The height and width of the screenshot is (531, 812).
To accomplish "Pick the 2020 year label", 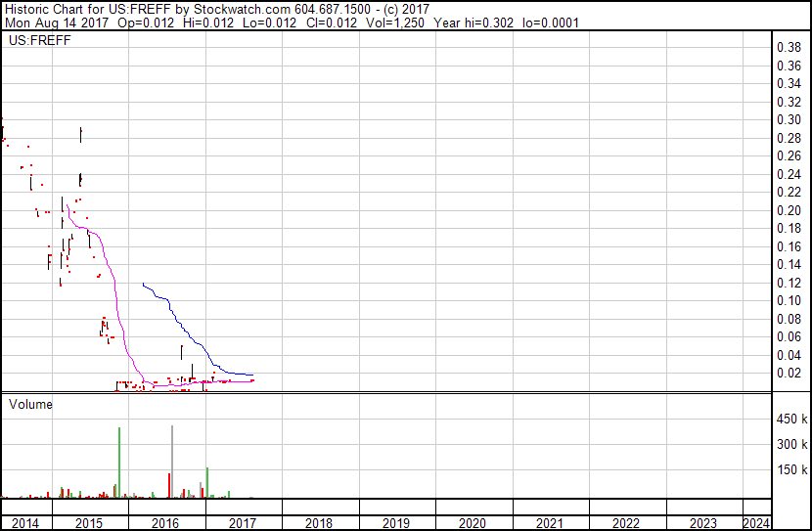I will tap(473, 523).
